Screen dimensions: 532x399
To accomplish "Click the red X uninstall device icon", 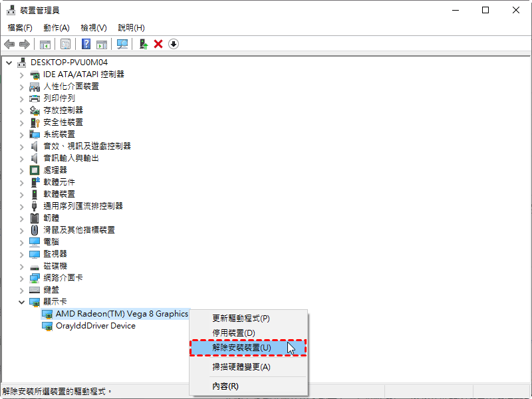I will [158, 44].
